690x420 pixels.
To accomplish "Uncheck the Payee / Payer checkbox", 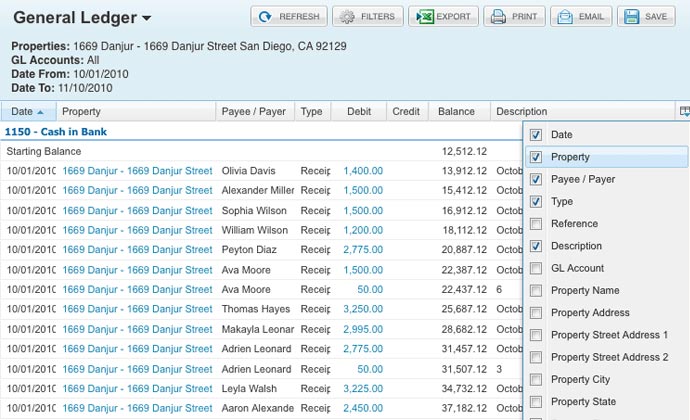I will pos(536,179).
